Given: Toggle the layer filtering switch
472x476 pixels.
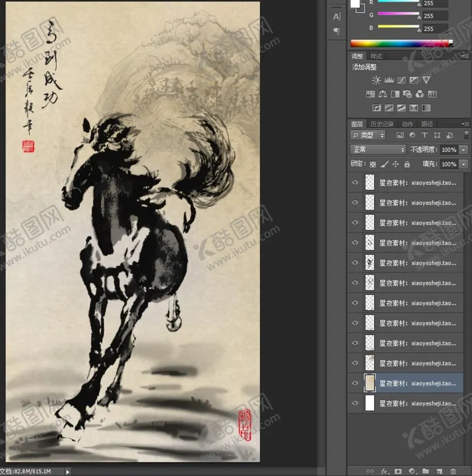Looking at the screenshot, I should click(x=467, y=135).
